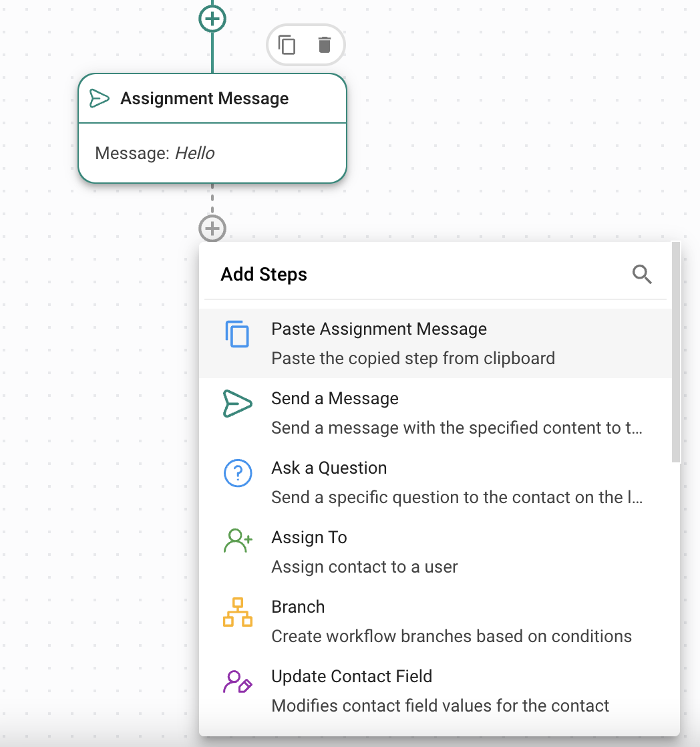The width and height of the screenshot is (700, 747).
Task: Click the blue Paste clipboard icon
Action: point(237,334)
